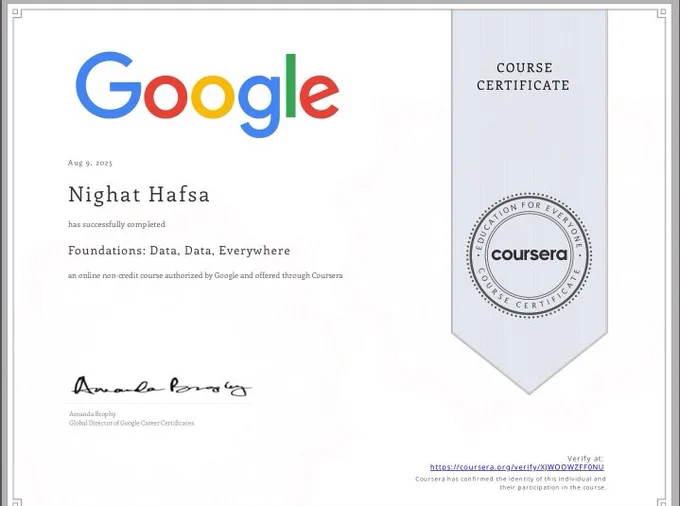Click the "has successfully completed" text
The height and width of the screenshot is (506, 680).
tap(117, 224)
